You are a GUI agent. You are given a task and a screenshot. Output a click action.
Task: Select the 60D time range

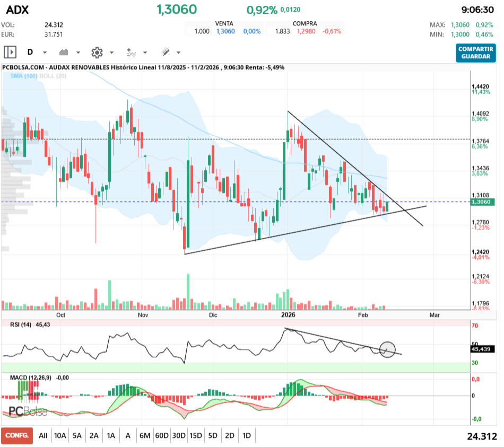(x=162, y=436)
